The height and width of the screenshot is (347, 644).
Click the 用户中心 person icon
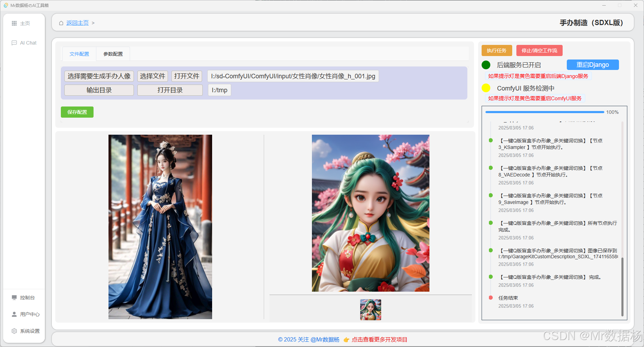pos(14,314)
